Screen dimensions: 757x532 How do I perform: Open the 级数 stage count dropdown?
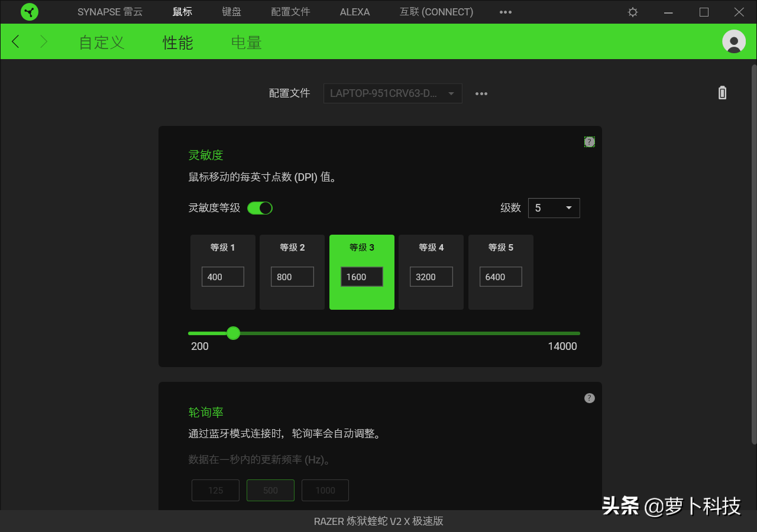click(x=554, y=208)
